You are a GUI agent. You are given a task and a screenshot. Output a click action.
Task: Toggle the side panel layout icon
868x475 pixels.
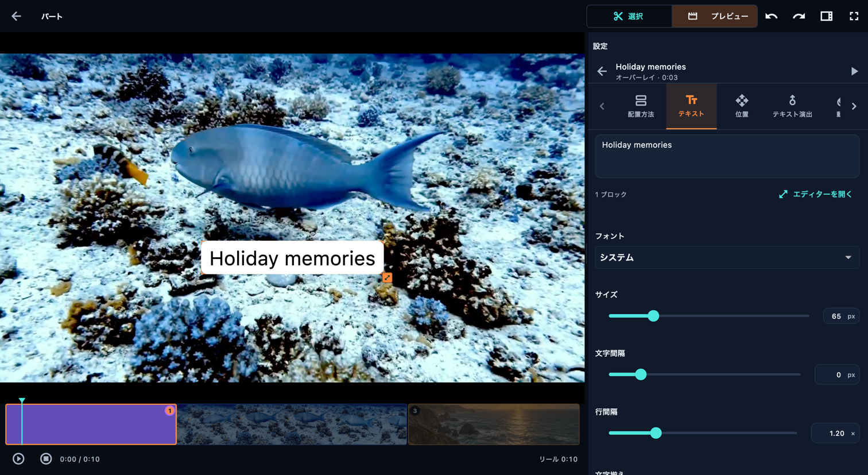[x=826, y=16]
